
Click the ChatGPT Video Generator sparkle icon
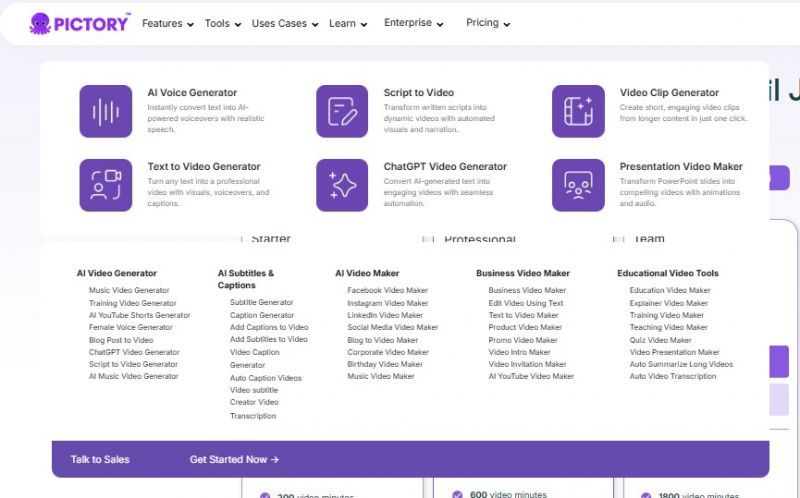(x=342, y=185)
